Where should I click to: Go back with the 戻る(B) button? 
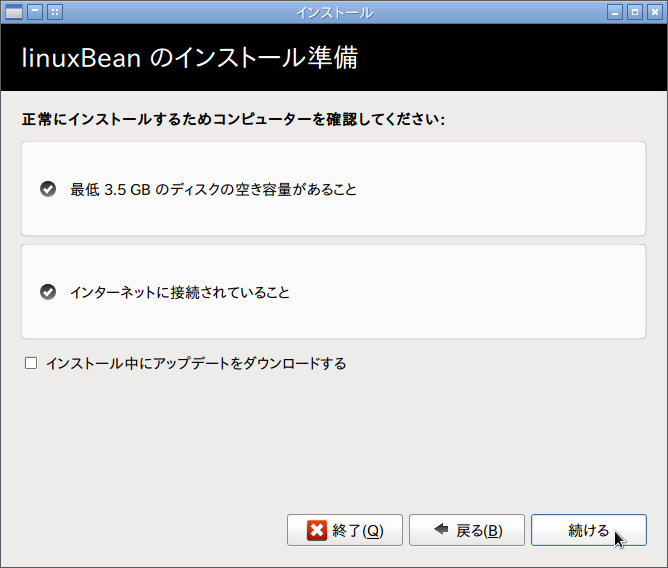[466, 530]
